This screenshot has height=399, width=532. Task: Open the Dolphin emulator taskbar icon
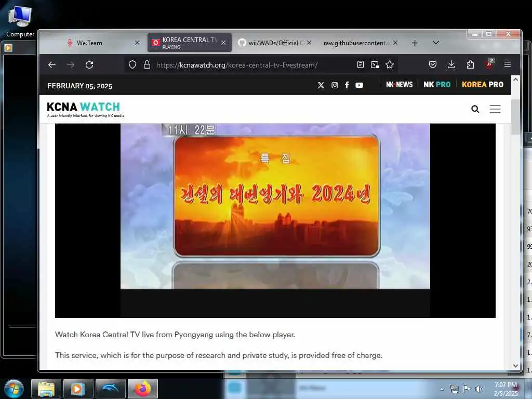click(x=110, y=389)
